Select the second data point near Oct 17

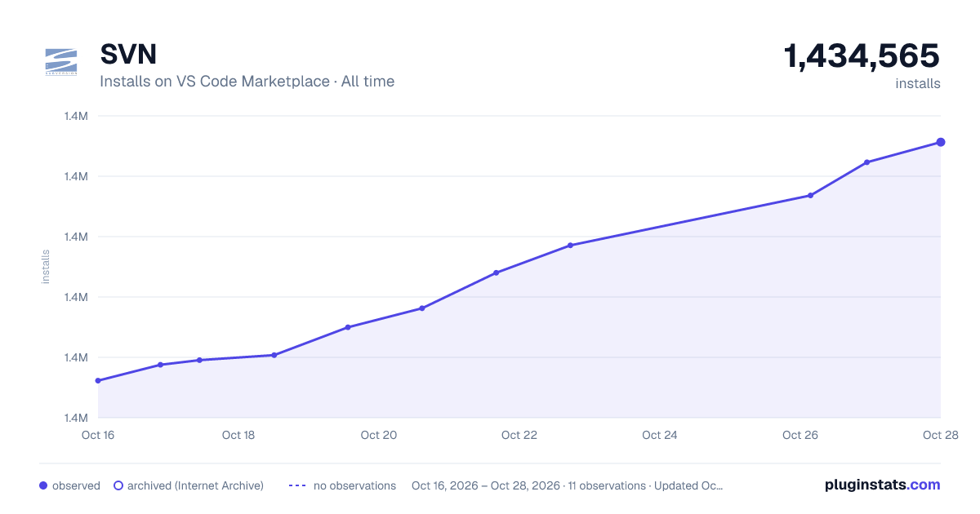pos(160,365)
